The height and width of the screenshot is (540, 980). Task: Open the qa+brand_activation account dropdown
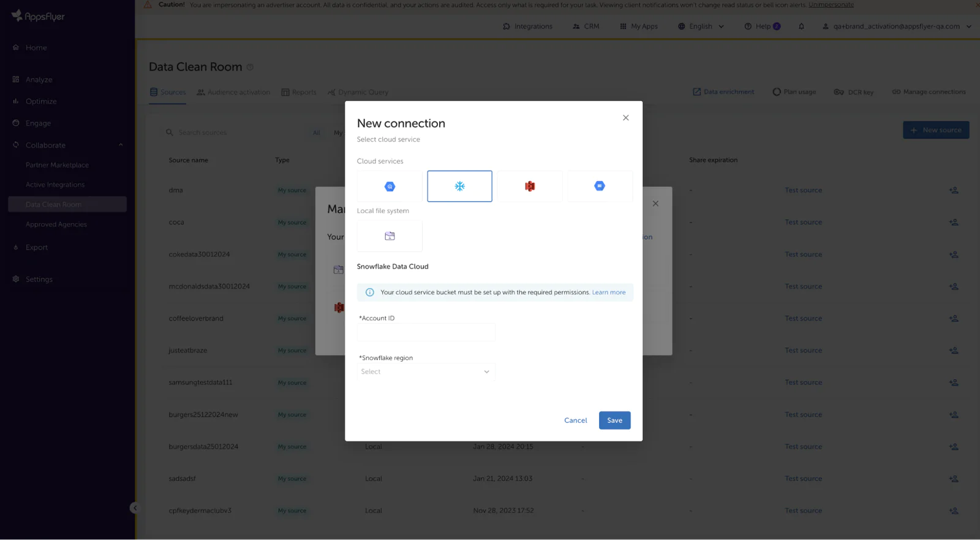[897, 26]
